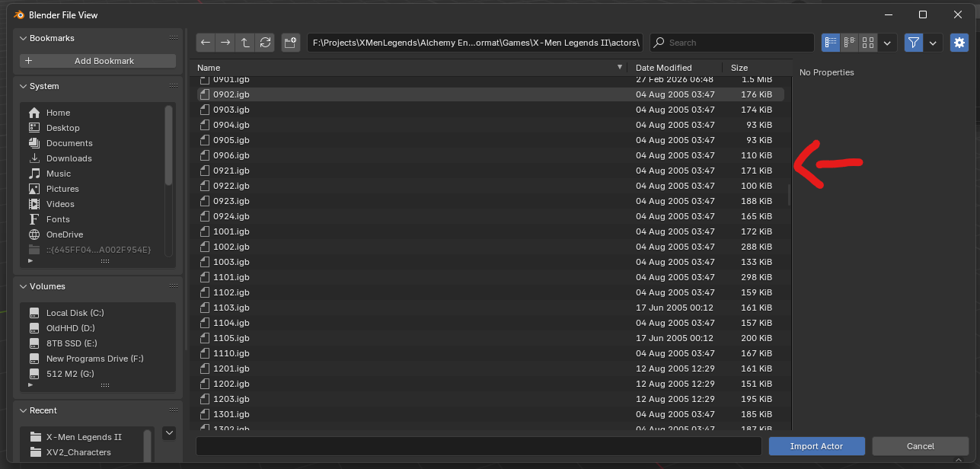
Task: Toggle file filtering funnel button
Action: [914, 43]
